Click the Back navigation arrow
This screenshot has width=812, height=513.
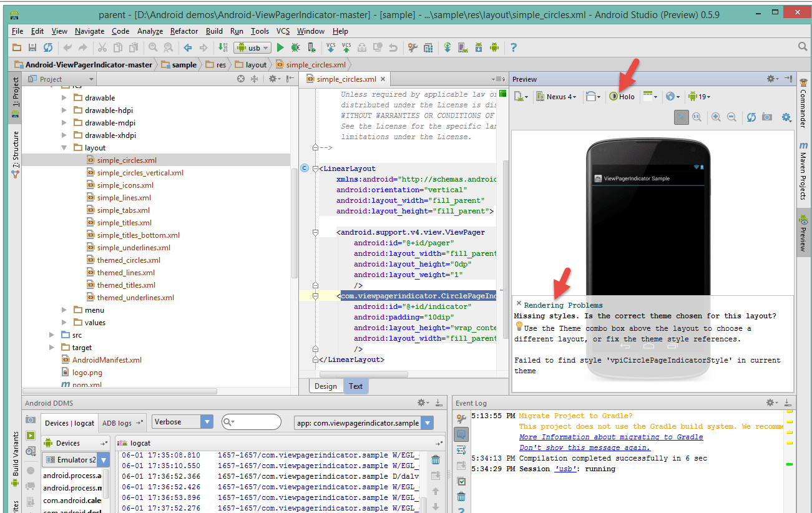[x=187, y=47]
